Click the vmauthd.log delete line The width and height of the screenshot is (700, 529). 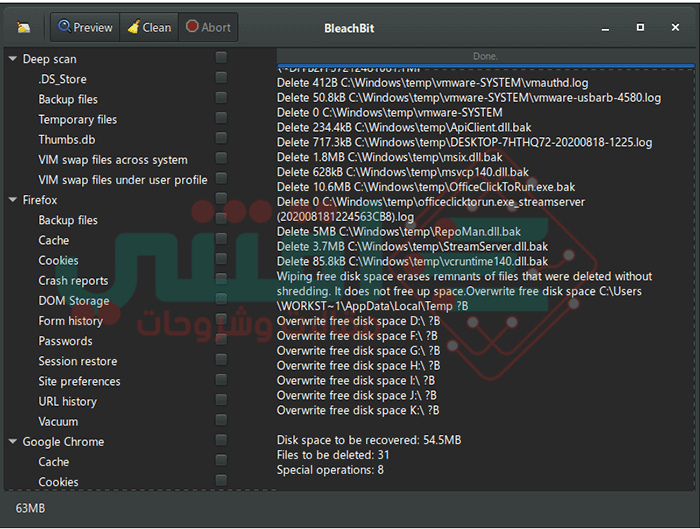[432, 83]
